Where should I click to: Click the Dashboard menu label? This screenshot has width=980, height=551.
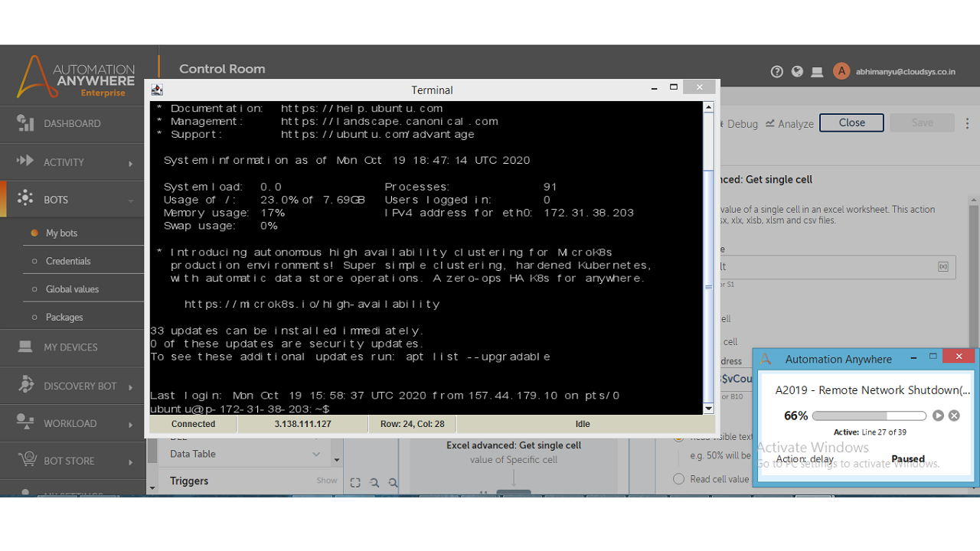[72, 123]
